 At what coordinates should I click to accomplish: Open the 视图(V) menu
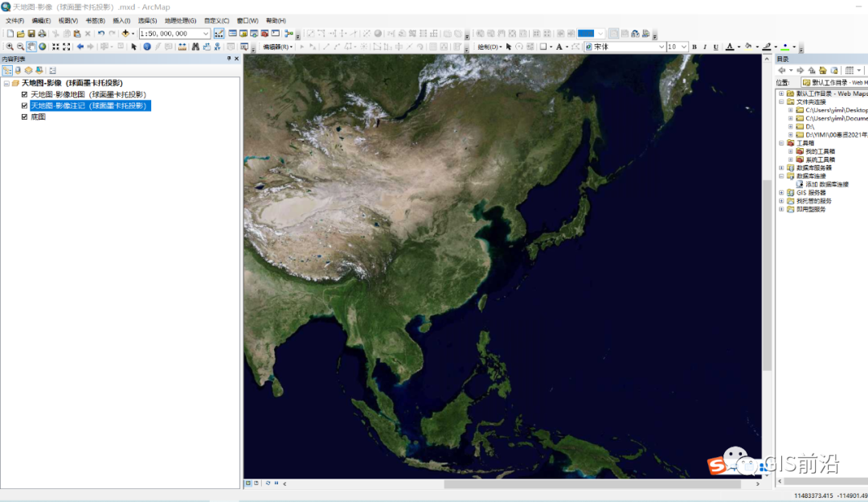click(x=68, y=21)
